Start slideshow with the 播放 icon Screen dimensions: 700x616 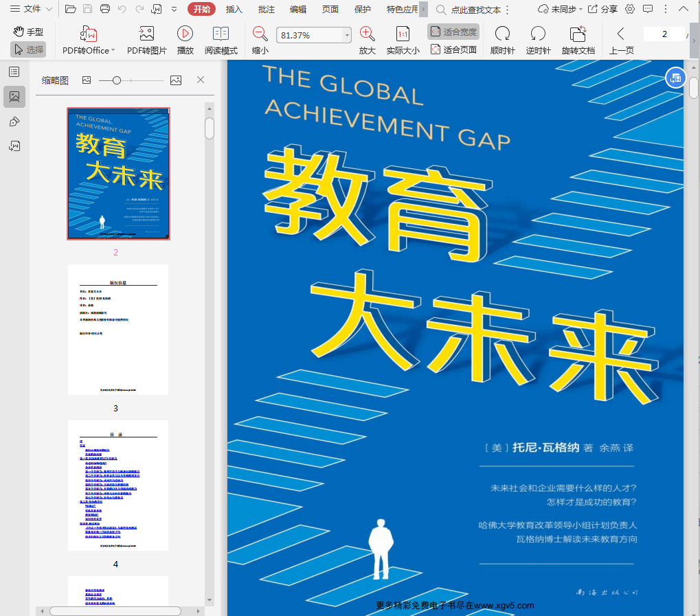[185, 34]
